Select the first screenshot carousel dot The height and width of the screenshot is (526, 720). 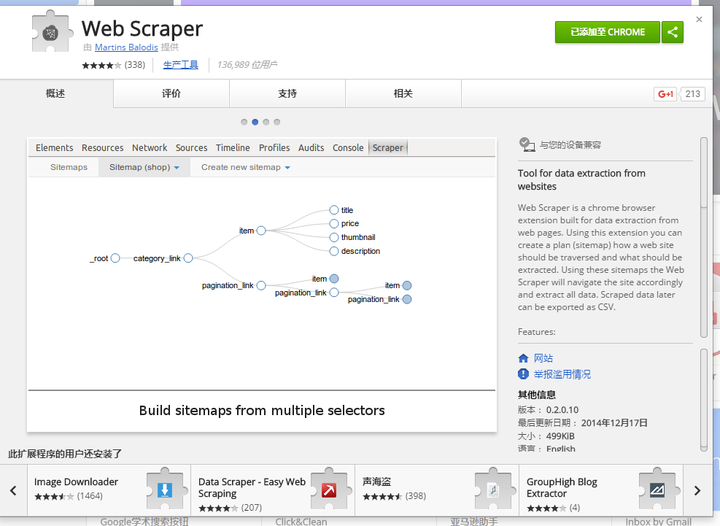[x=244, y=122]
